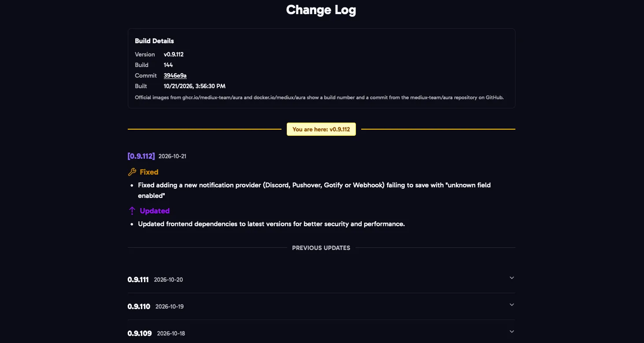Click the wrench icon beside Fixed
The image size is (644, 343).
[x=132, y=172]
